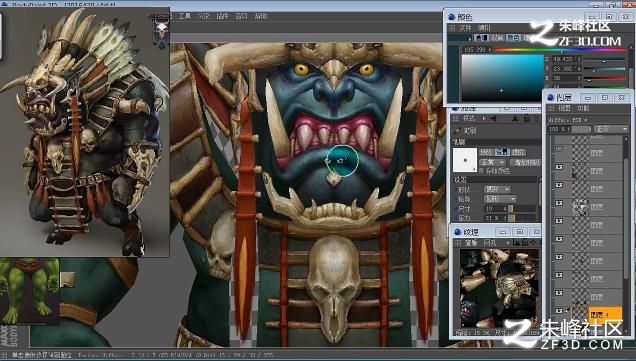Click the first view icon in the 纹理 panel toolbar
The image size is (636, 361).
pyautogui.click(x=517, y=243)
